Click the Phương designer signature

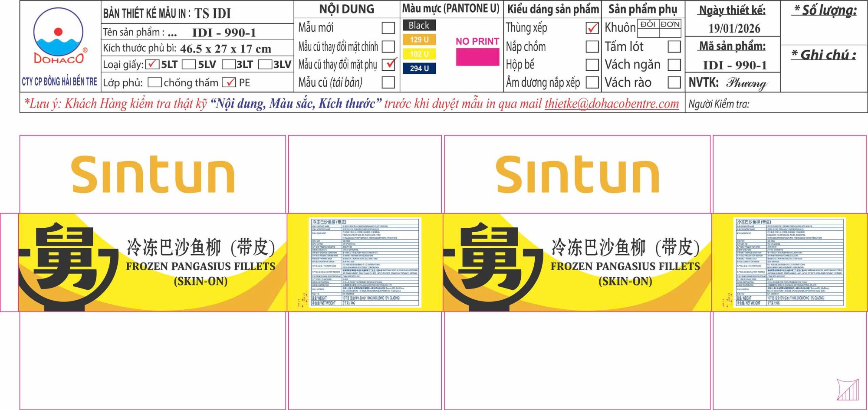click(x=746, y=82)
